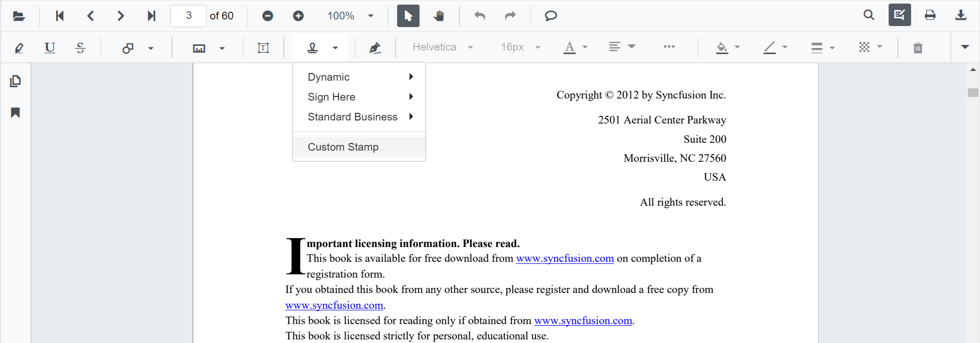Open the line thickness dropdown

point(823,47)
